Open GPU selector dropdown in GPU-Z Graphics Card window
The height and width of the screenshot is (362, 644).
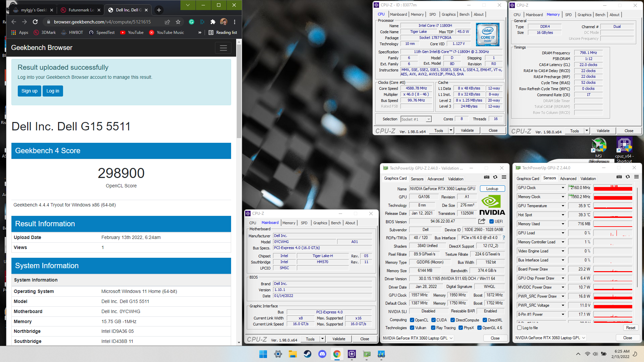point(418,338)
